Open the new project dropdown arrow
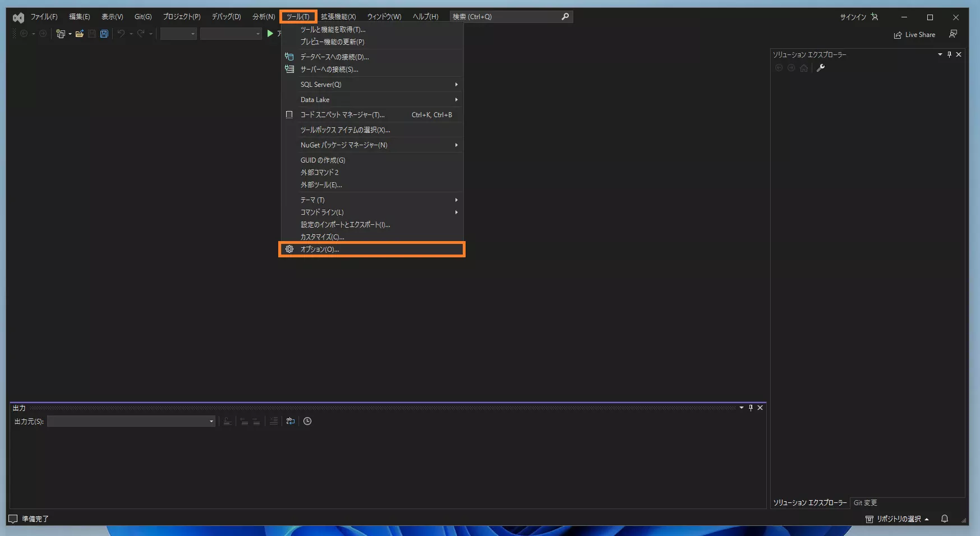 click(x=70, y=34)
